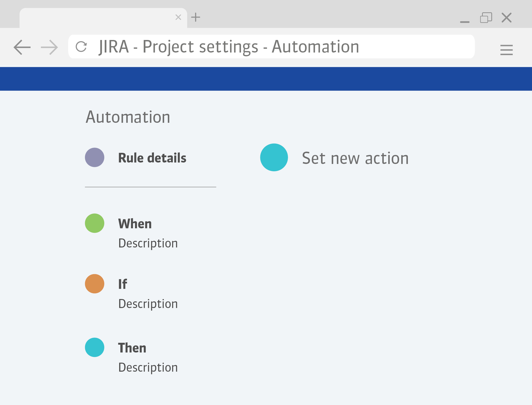Click the orange If condition icon
The image size is (532, 405).
pos(95,284)
